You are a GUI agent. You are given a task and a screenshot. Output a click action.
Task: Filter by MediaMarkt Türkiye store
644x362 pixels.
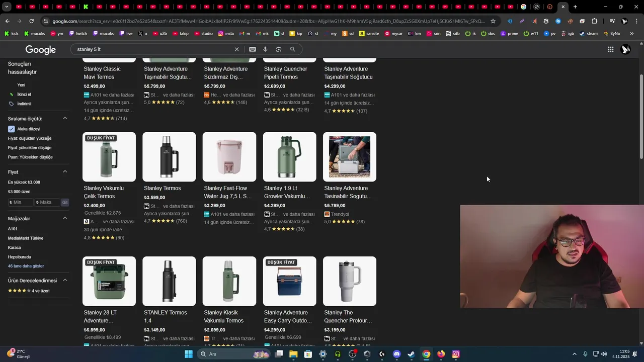point(26,238)
